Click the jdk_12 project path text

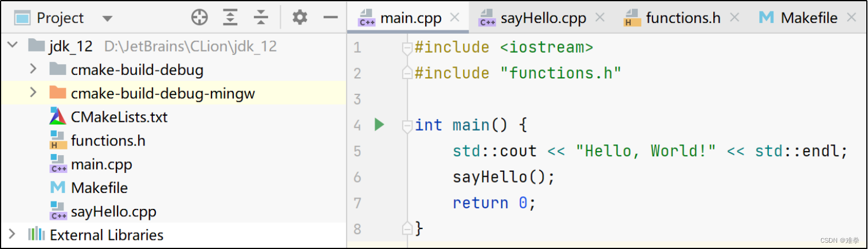[191, 46]
